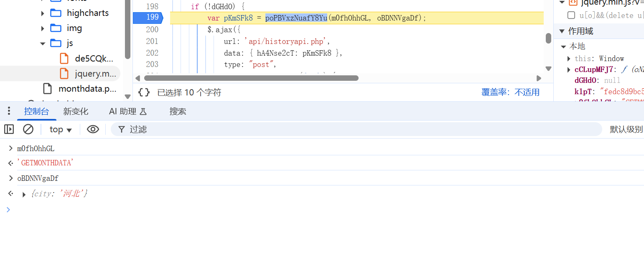644x270 pixels.
Task: Expand the this: Window entry
Action: [569, 59]
